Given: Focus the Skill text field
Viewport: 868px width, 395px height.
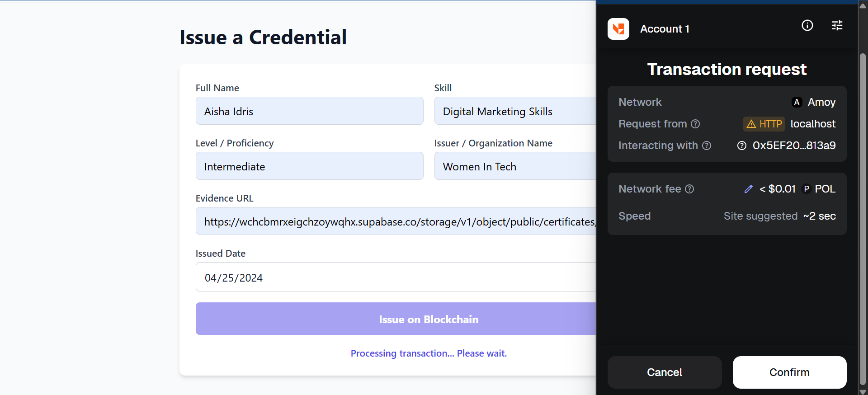Looking at the screenshot, I should [x=515, y=111].
